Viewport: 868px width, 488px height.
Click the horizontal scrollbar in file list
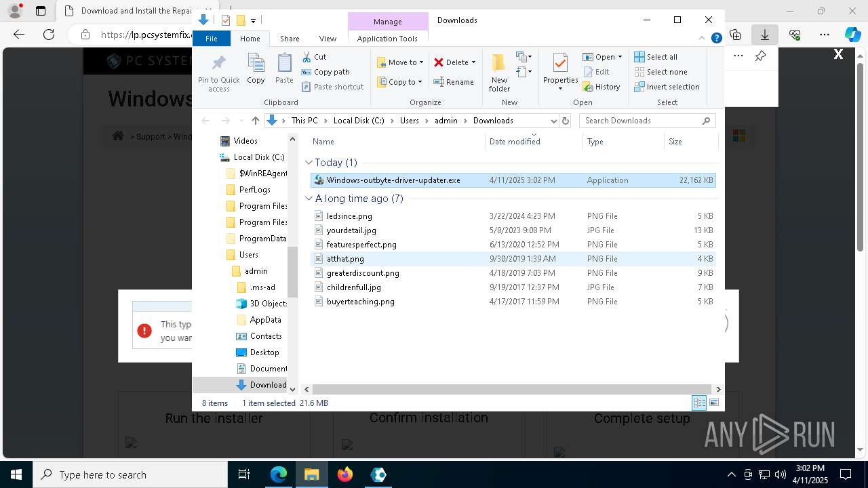[512, 389]
